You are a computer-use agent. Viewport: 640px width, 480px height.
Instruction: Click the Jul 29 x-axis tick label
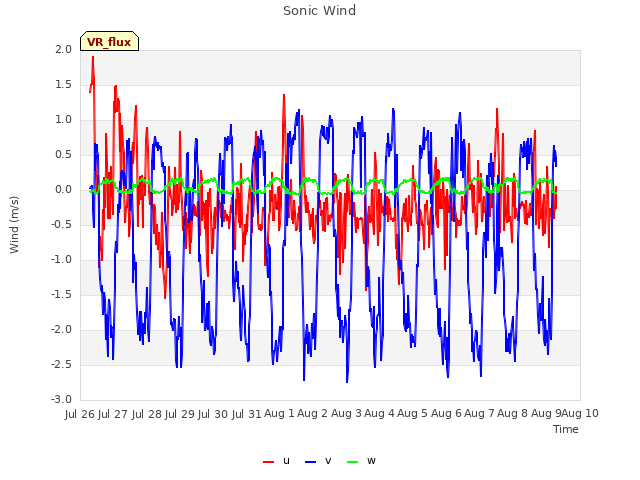(x=179, y=414)
